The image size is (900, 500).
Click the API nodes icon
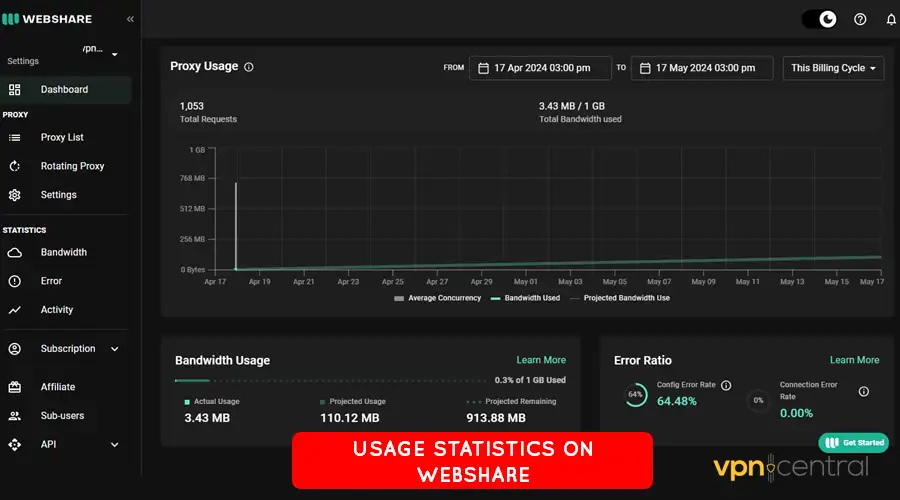[x=15, y=444]
